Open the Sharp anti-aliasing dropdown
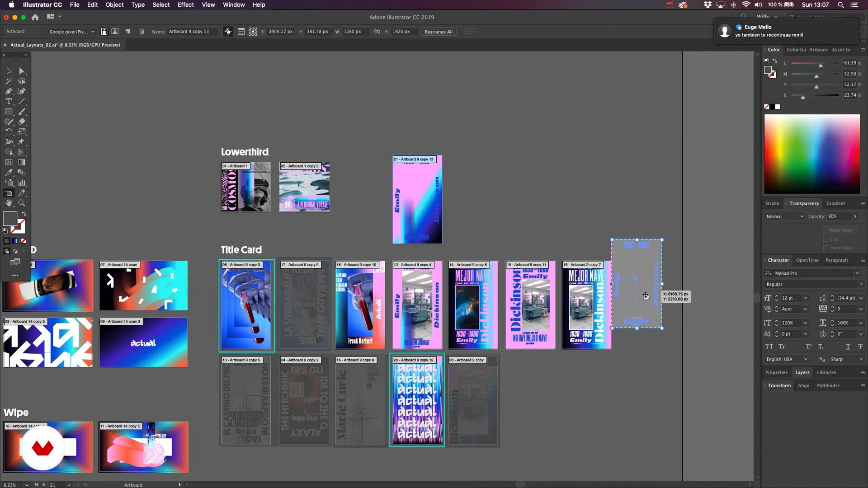The height and width of the screenshot is (488, 868). tap(847, 359)
